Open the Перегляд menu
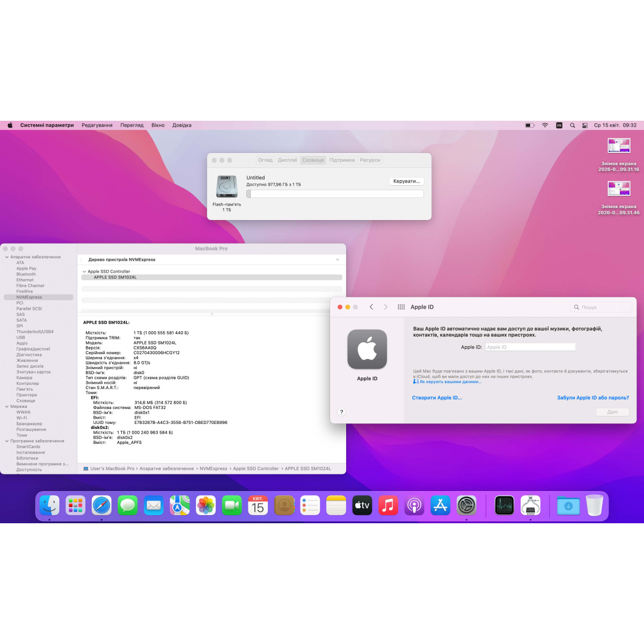The image size is (644, 644). pyautogui.click(x=132, y=125)
